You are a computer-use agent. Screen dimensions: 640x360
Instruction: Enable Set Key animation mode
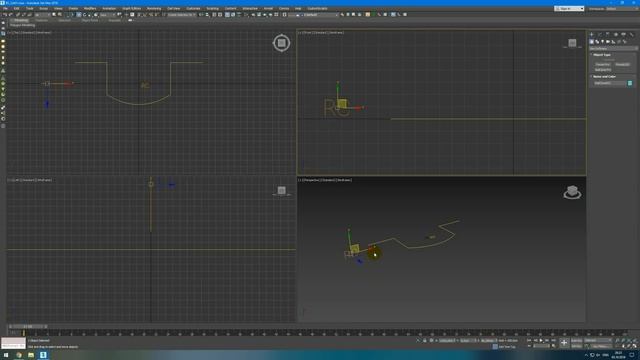tap(576, 346)
